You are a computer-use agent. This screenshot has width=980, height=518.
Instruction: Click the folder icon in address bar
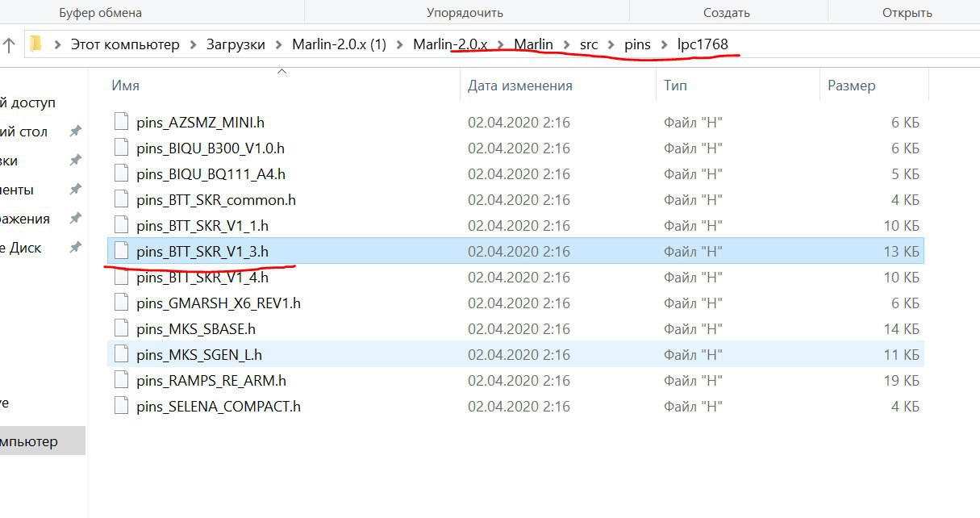click(35, 44)
